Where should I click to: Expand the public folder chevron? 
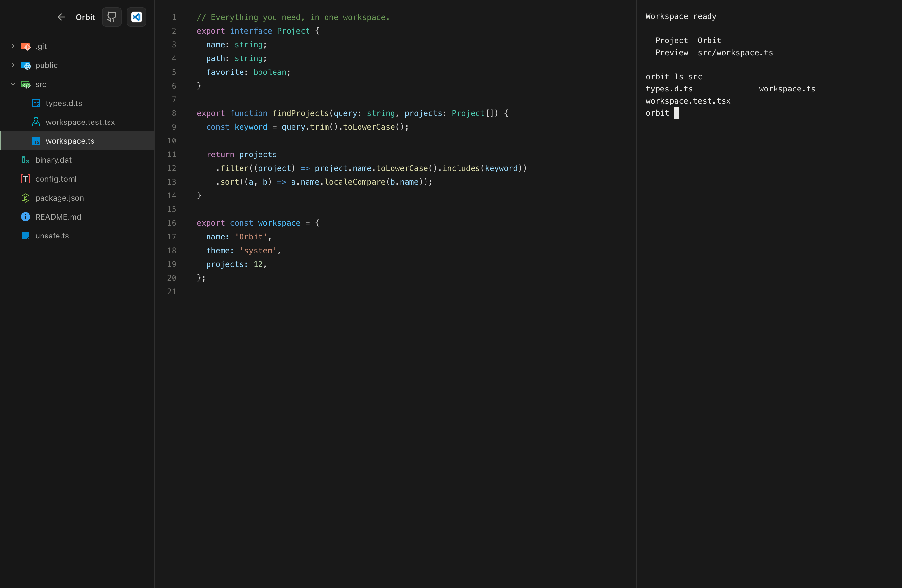pos(13,65)
